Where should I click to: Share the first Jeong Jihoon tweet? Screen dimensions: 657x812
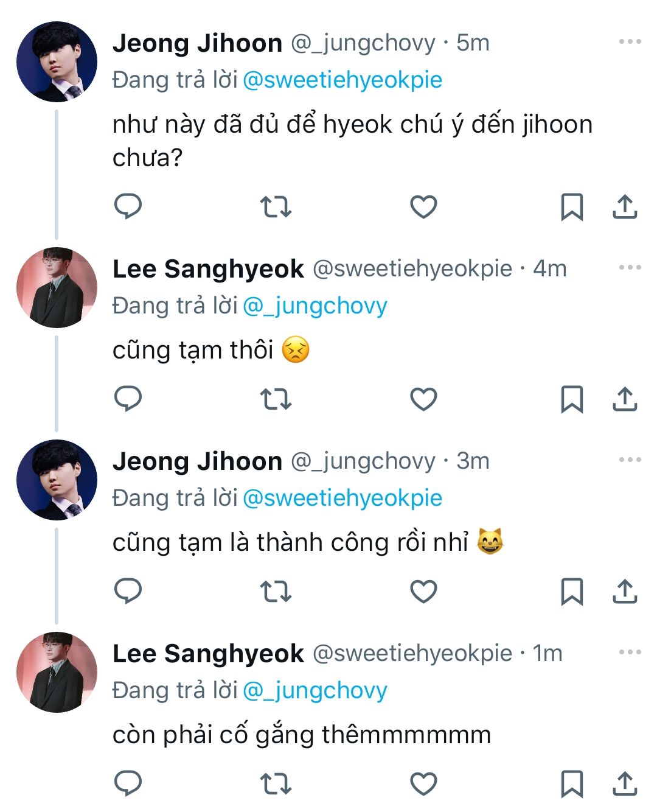coord(625,207)
